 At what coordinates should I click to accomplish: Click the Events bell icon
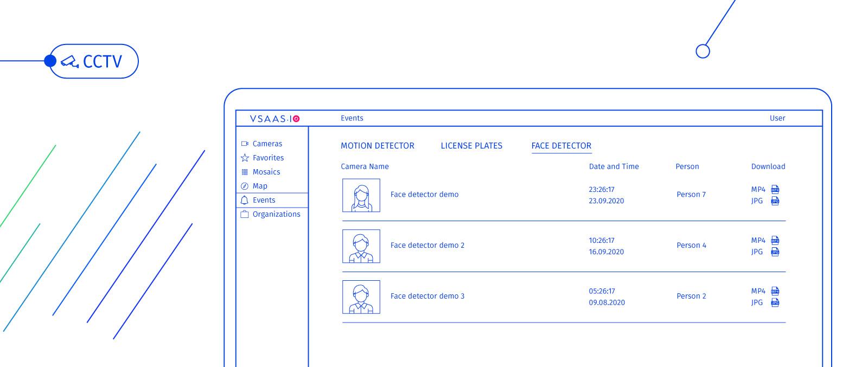[x=245, y=201]
